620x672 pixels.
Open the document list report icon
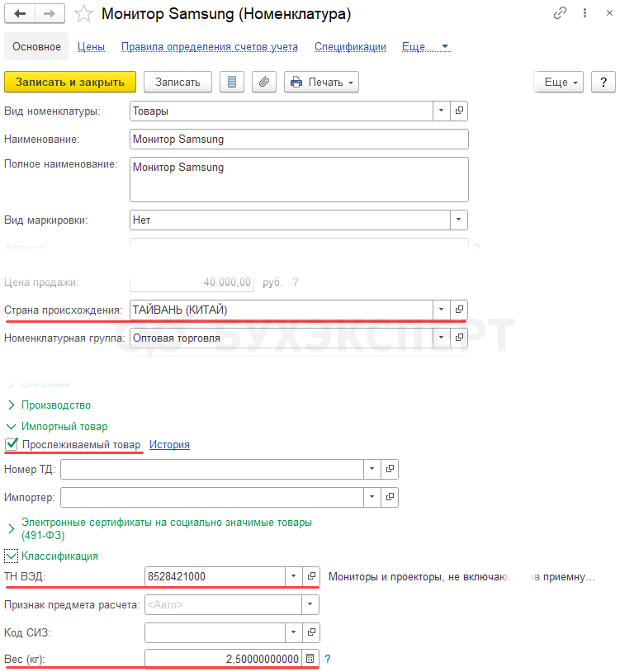(232, 82)
